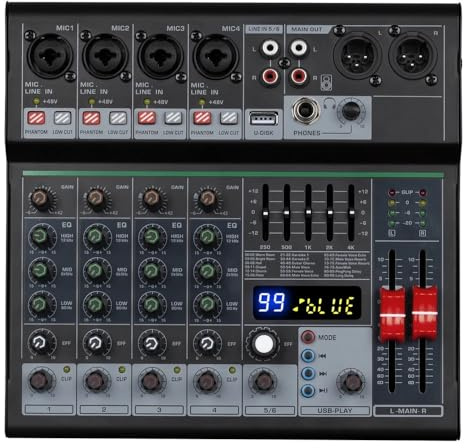Toggle the MIC3 LOW CUT button
Image resolution: width=464 pixels, height=448 pixels.
173,118
